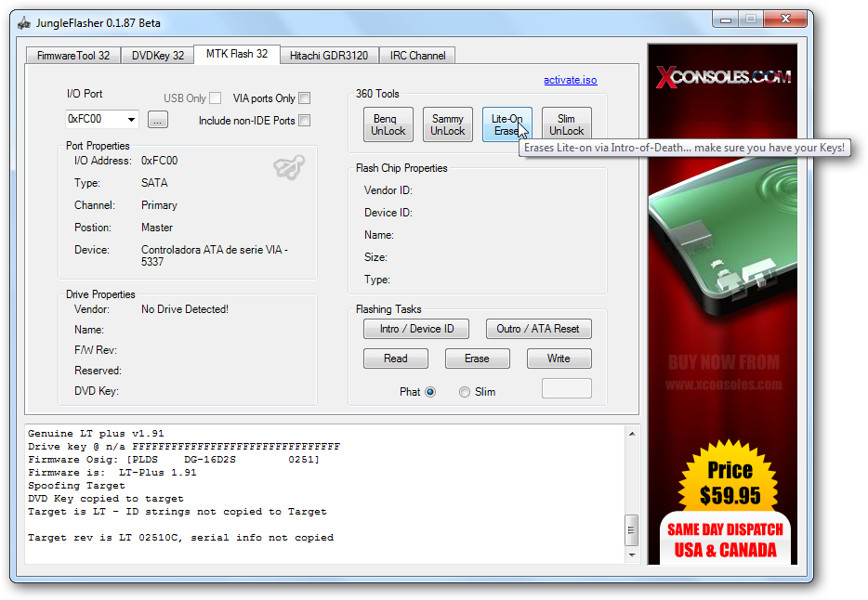Click the 'Genuine LT plus v1.91' log line
This screenshot has width=868, height=600.
(96, 434)
